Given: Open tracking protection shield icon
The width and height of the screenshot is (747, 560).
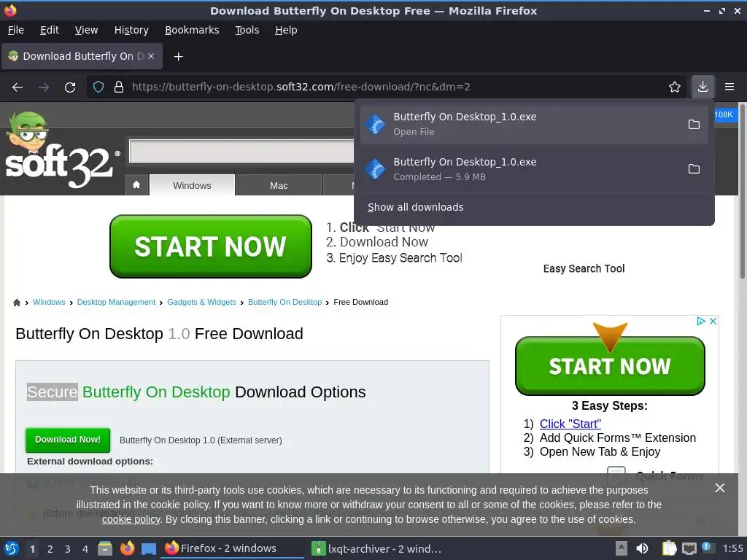Looking at the screenshot, I should [x=98, y=87].
